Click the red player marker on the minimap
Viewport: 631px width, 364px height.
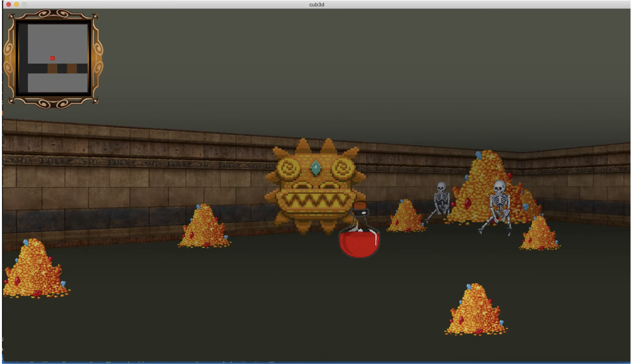tap(53, 58)
